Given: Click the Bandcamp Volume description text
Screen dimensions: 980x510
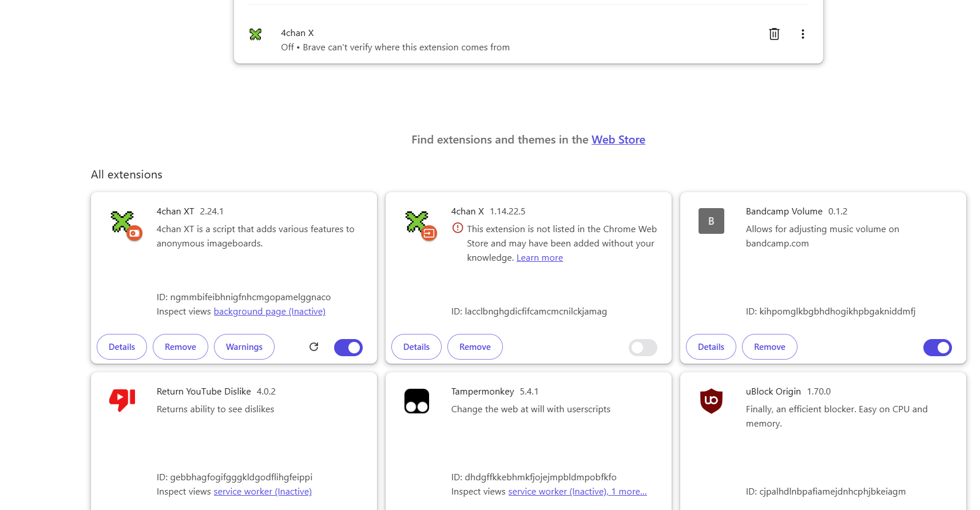Looking at the screenshot, I should click(823, 236).
